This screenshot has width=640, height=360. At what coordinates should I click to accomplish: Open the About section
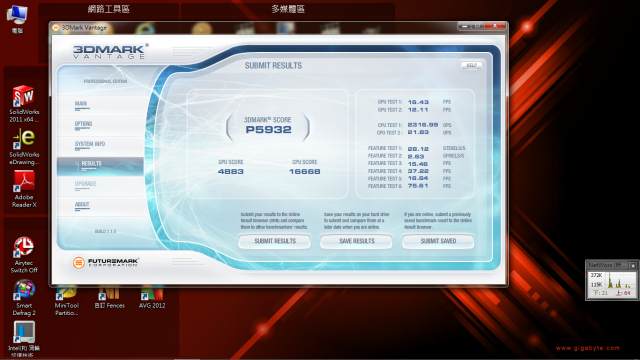[x=82, y=204]
